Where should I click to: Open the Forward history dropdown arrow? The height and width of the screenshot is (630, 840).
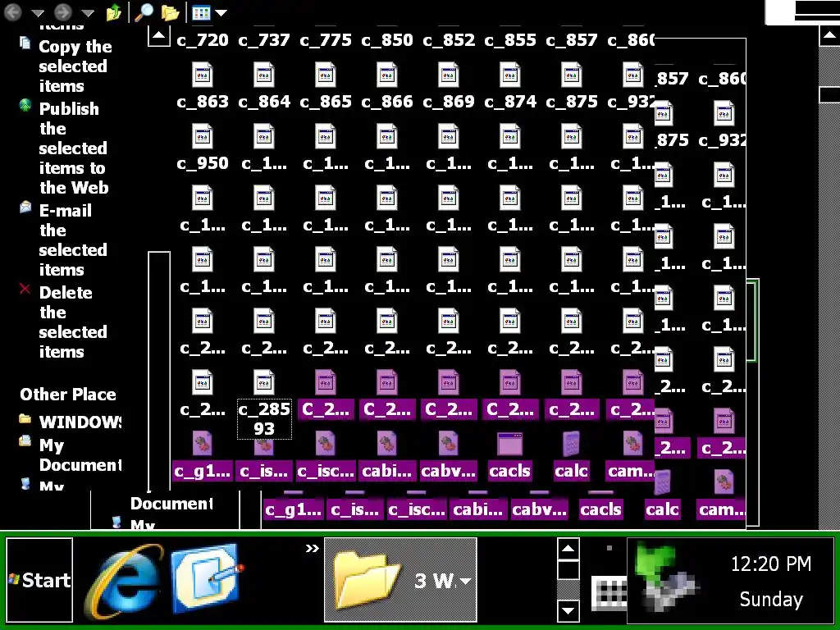[87, 12]
